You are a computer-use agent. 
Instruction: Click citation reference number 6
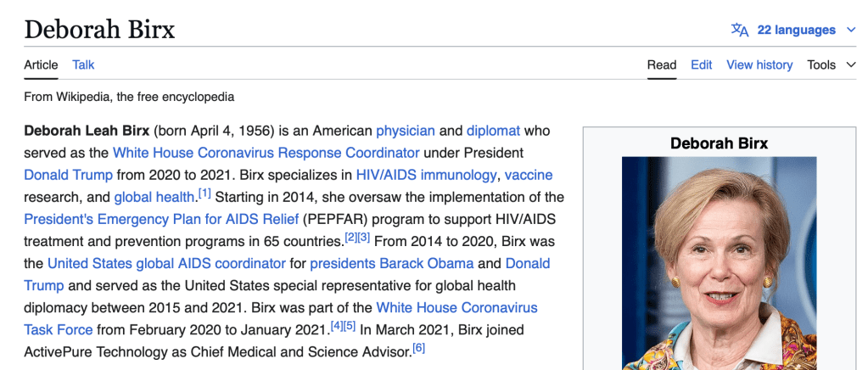coord(418,348)
